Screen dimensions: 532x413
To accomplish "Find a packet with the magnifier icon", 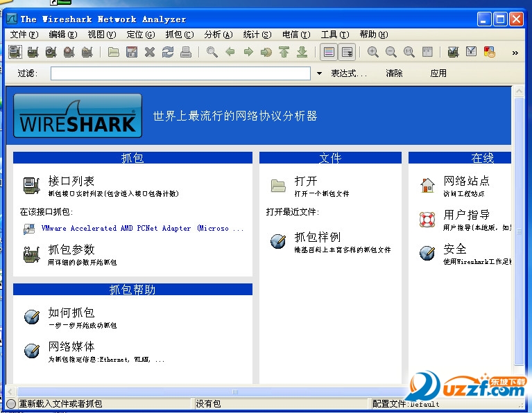I will pos(212,52).
